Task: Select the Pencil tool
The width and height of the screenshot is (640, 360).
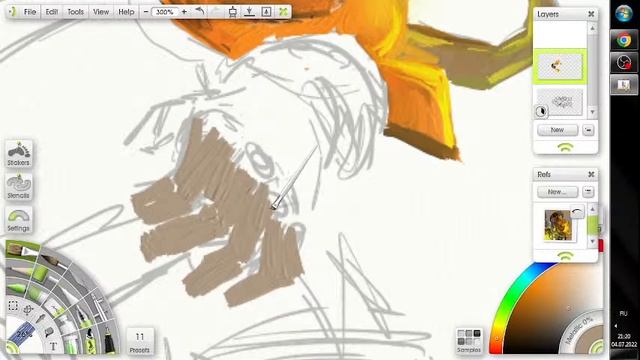Action: point(20,269)
